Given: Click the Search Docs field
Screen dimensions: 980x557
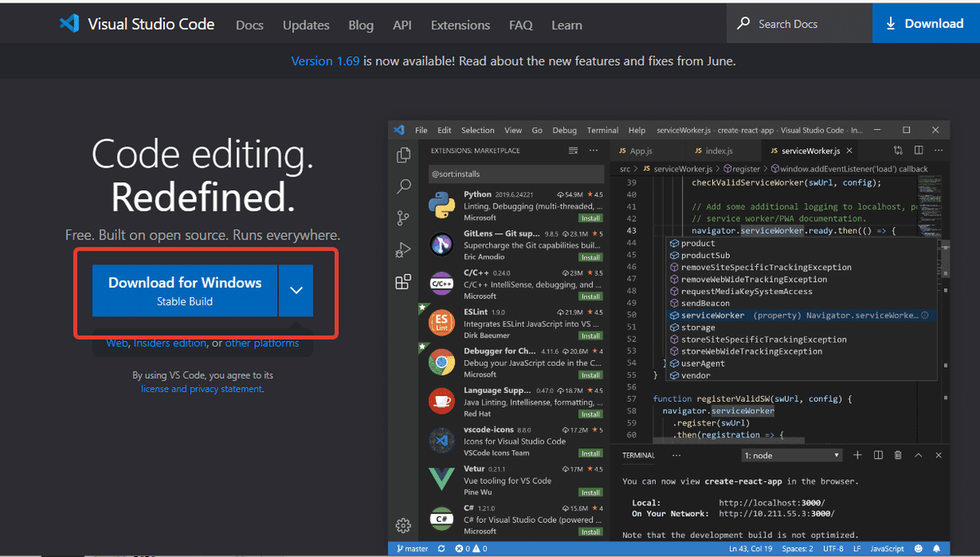Looking at the screenshot, I should click(x=799, y=24).
